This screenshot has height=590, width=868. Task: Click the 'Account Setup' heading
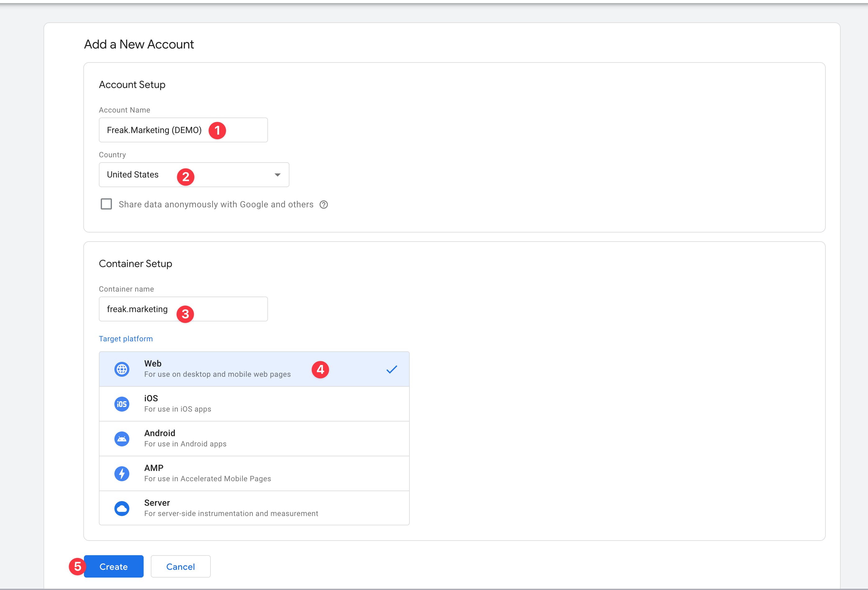[x=132, y=85]
